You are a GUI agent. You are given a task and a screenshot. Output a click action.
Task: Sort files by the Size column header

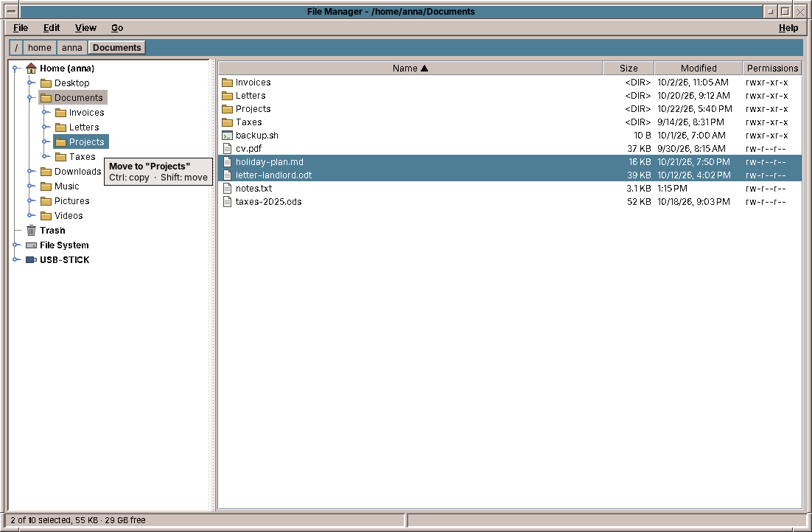coord(629,69)
